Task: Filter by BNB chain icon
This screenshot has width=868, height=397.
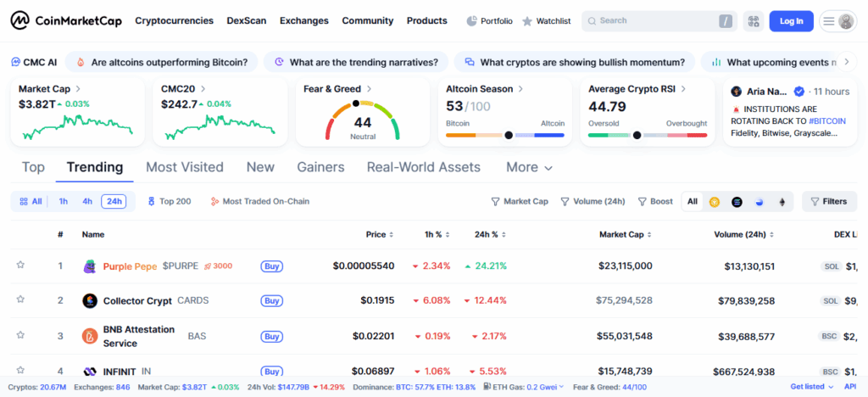Action: [x=714, y=202]
